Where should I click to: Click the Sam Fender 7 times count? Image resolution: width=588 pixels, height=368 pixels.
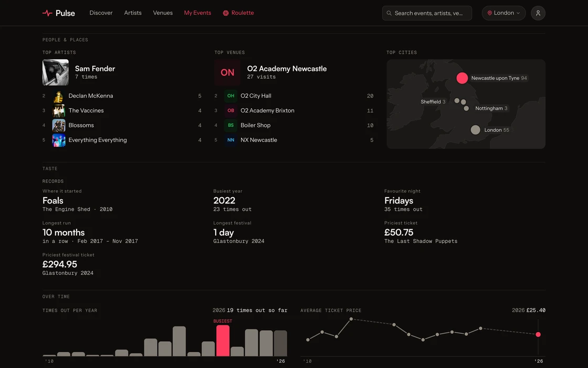tap(86, 77)
